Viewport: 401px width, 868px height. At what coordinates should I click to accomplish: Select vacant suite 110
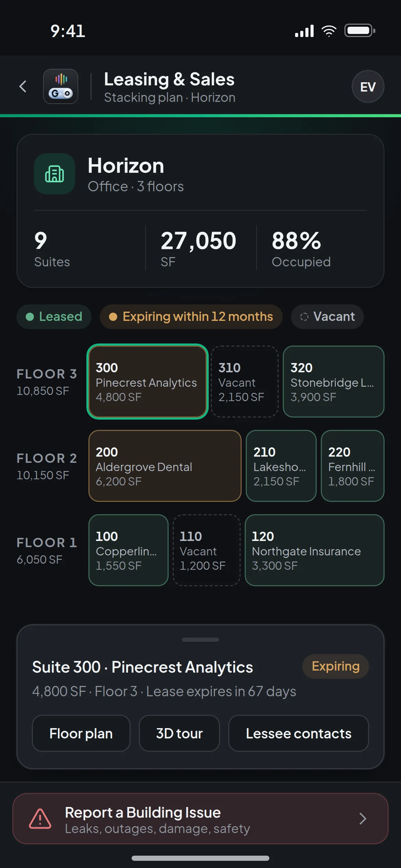(x=207, y=550)
